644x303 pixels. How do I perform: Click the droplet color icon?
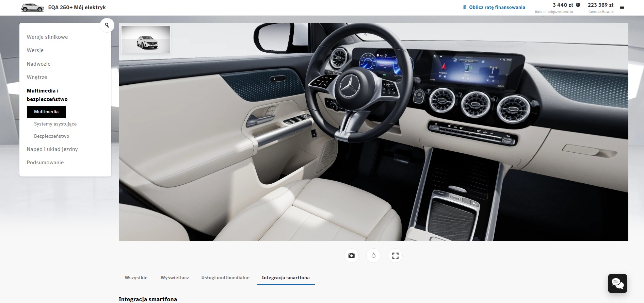pyautogui.click(x=373, y=255)
